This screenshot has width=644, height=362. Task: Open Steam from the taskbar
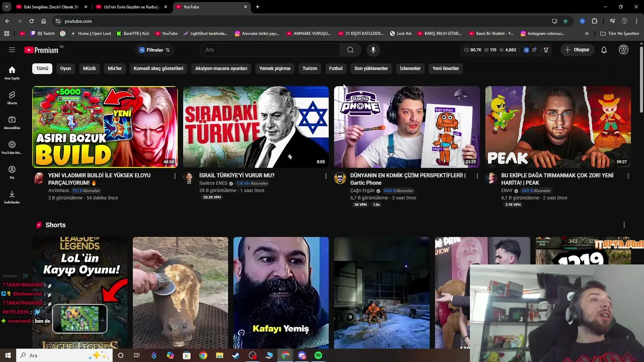[x=236, y=355]
